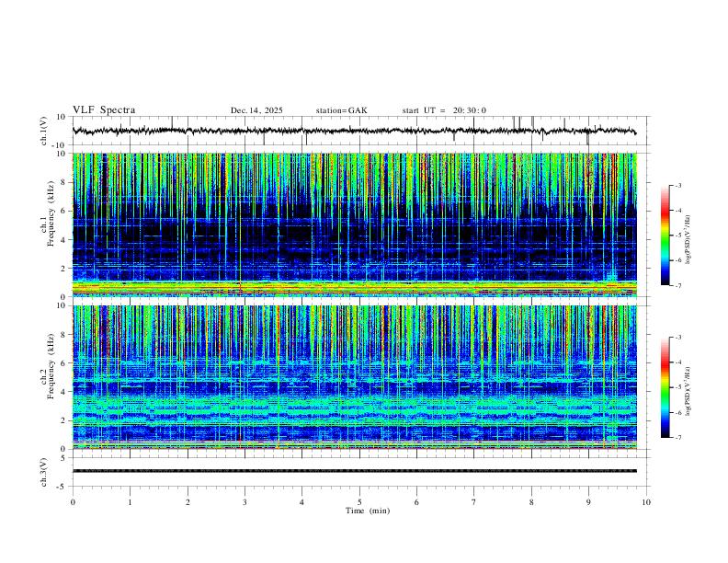Screen dimensions: 728x563
Task: Click the "VLF Spectra" title text
Action: point(104,110)
